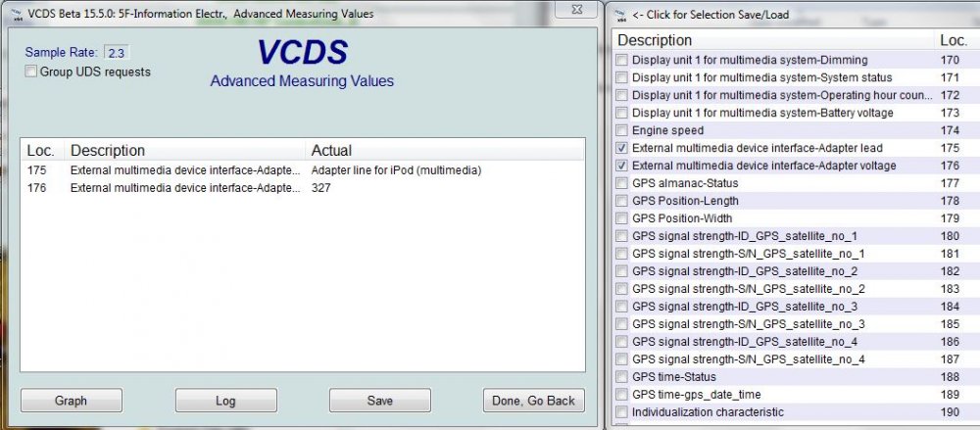Click the Actual column header
980x430 pixels.
(x=445, y=151)
